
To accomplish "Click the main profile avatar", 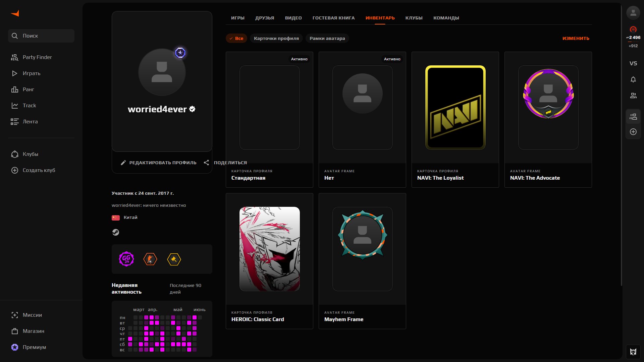I will tap(162, 72).
